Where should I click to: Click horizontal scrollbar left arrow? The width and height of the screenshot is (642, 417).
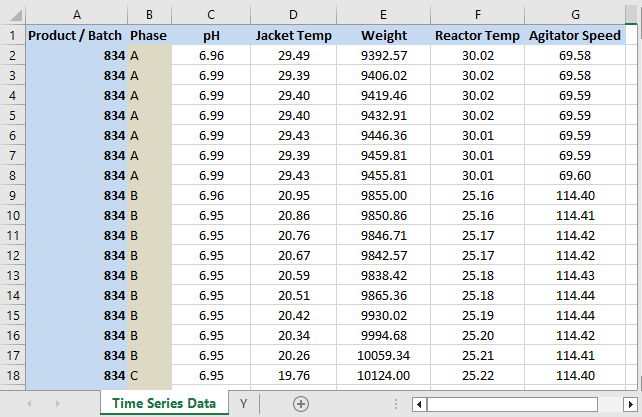click(420, 404)
